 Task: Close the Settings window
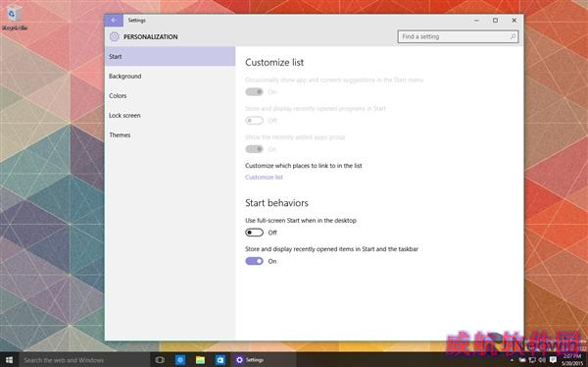pos(514,21)
